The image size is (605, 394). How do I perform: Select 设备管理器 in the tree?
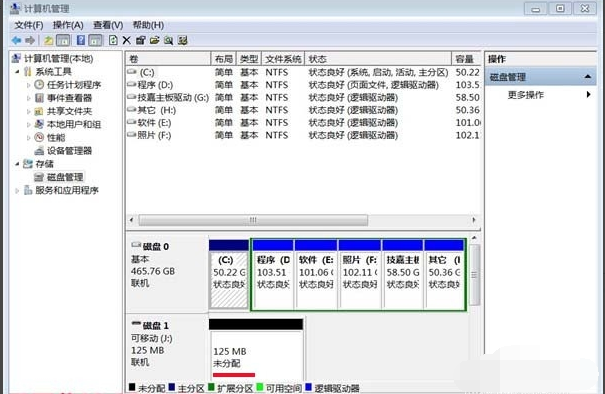coord(69,151)
